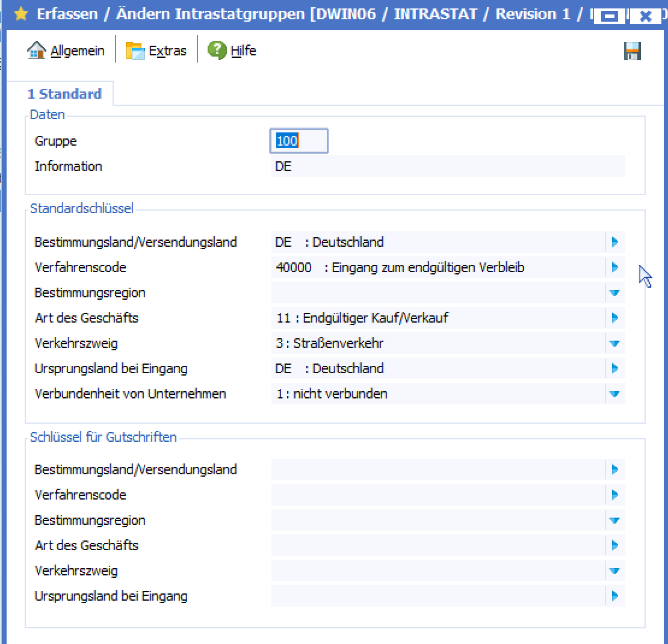Open lookup arrow for Standardschlüssel Art des Geschäfts

[x=615, y=318]
